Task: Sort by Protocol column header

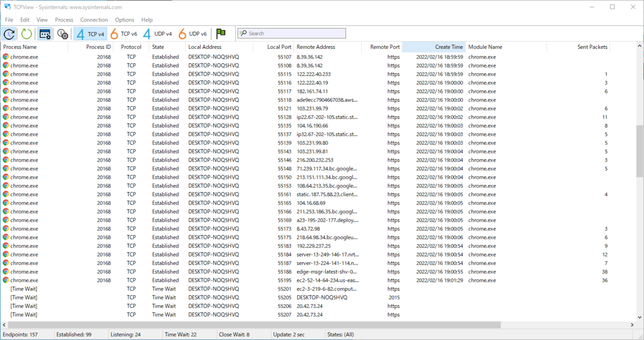Action: [x=131, y=47]
